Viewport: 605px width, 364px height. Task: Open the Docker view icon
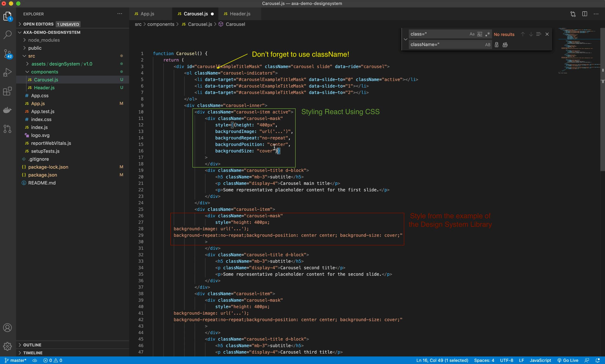(x=8, y=110)
